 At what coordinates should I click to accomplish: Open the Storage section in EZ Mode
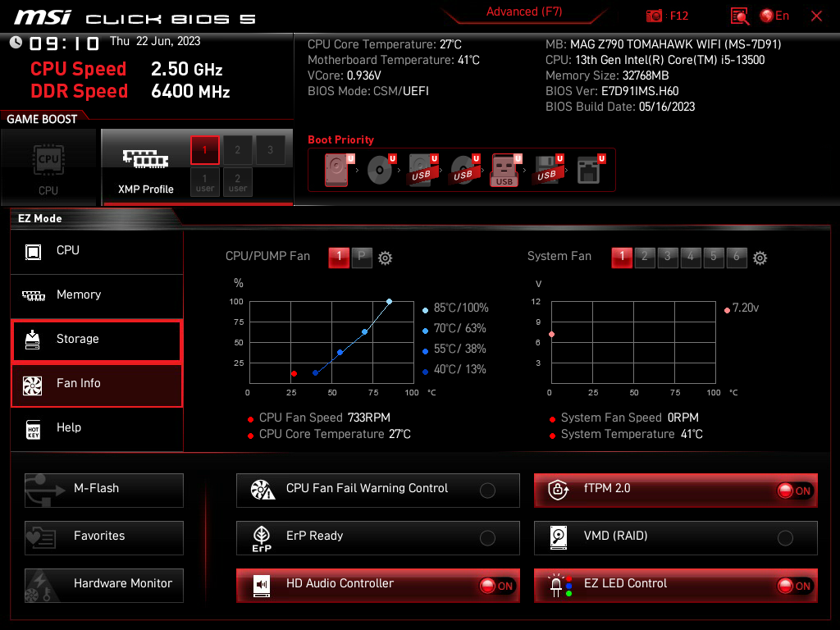97,340
